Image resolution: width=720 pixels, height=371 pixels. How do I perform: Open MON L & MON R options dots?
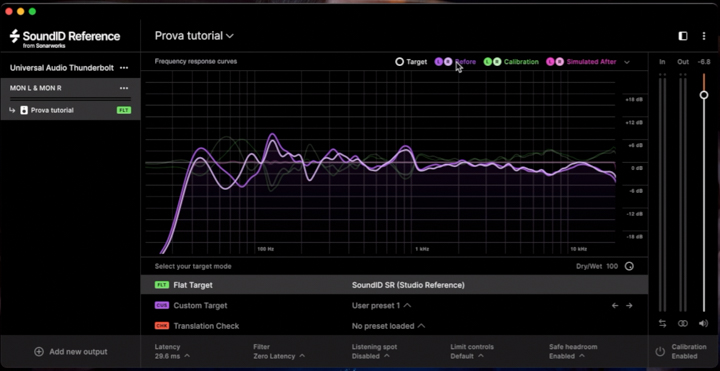[x=124, y=88]
